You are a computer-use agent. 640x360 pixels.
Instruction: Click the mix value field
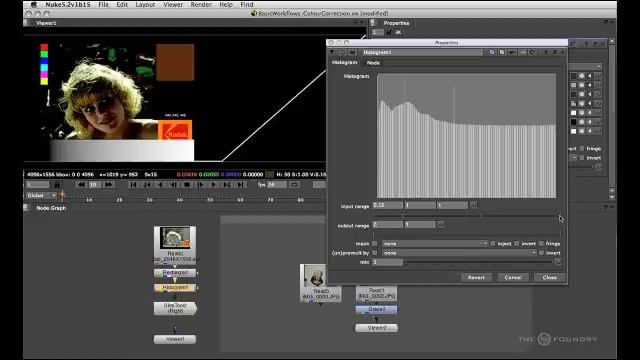(388, 262)
